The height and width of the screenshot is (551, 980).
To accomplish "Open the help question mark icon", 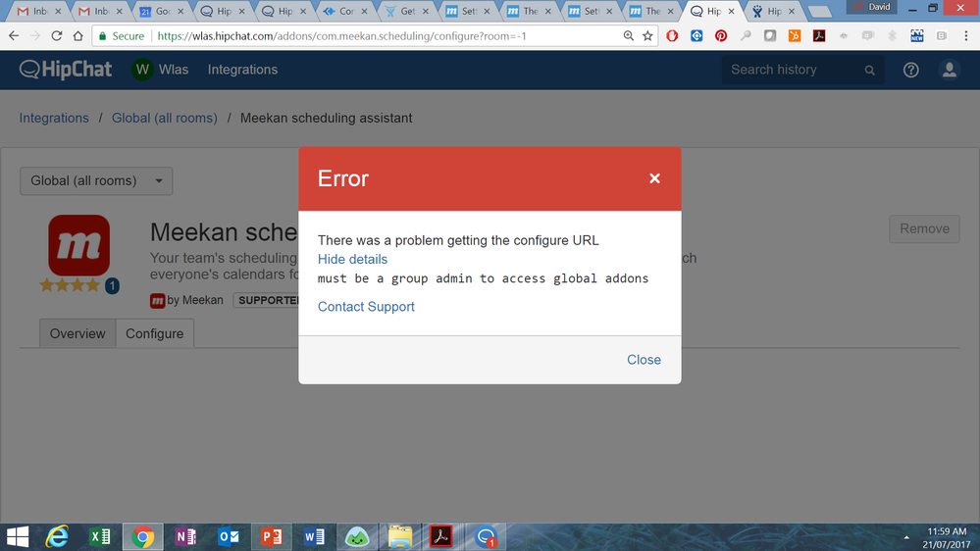I will pyautogui.click(x=910, y=70).
